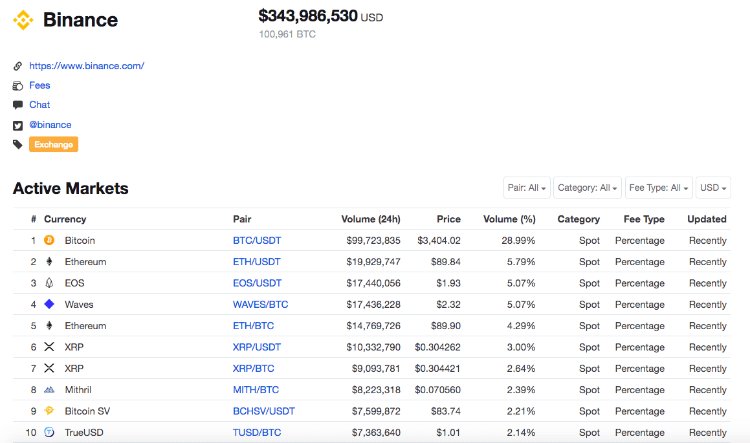Click the Updated column header
The height and width of the screenshot is (443, 750).
tap(707, 219)
